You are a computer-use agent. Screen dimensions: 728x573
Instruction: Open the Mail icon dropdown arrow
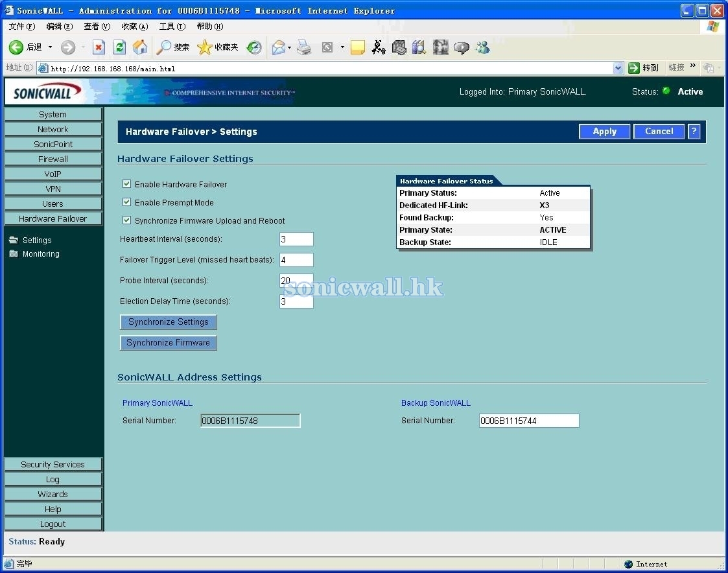point(289,47)
